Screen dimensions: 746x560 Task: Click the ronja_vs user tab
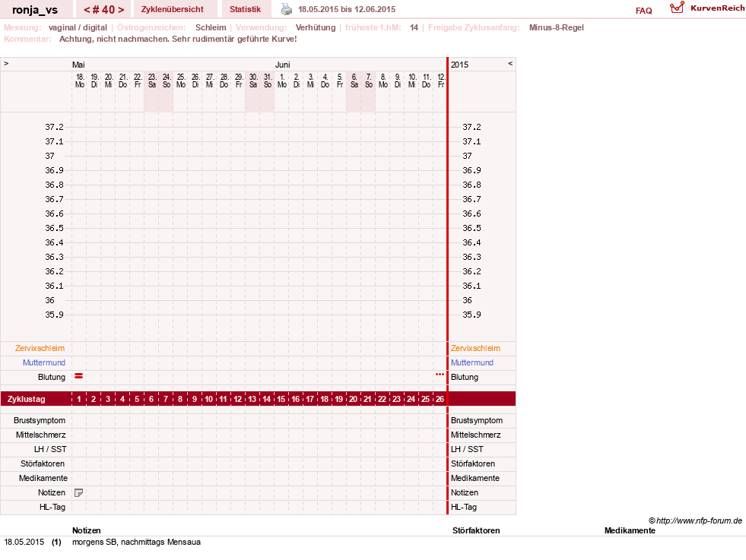(35, 10)
